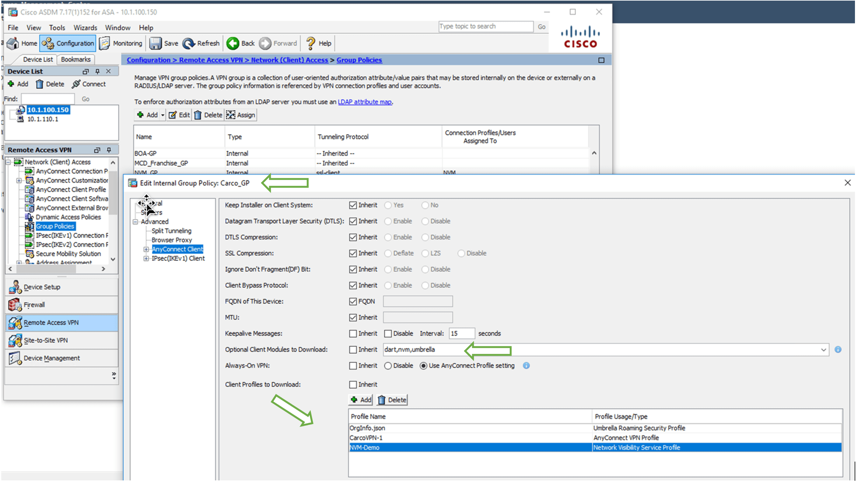Collapse Network (Client) Access tree node
This screenshot has height=496, width=868.
8,162
